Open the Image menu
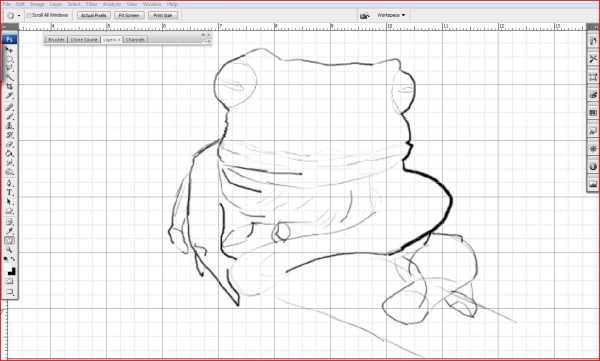Screen dimensions: 600x361 coord(37,4)
